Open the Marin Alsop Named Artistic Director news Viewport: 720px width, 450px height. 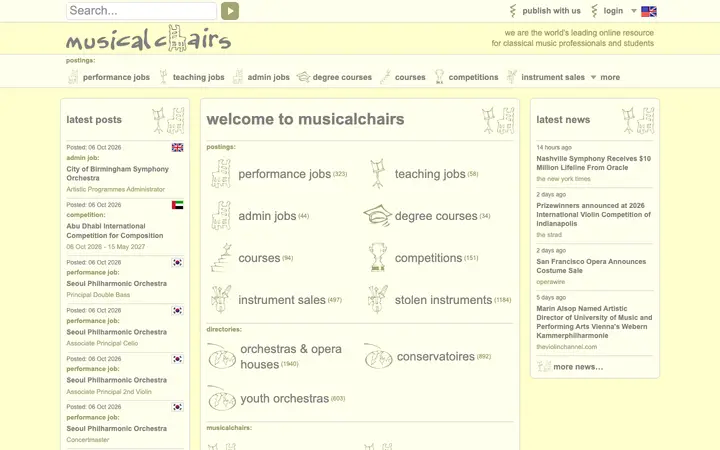[594, 322]
